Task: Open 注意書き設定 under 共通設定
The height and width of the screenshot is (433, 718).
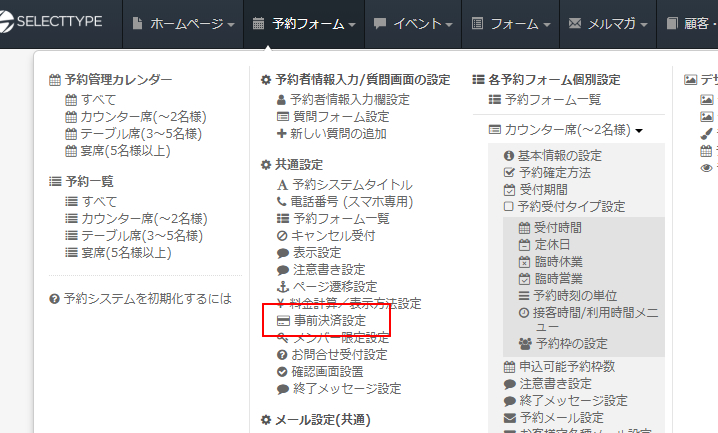Action: [x=321, y=270]
